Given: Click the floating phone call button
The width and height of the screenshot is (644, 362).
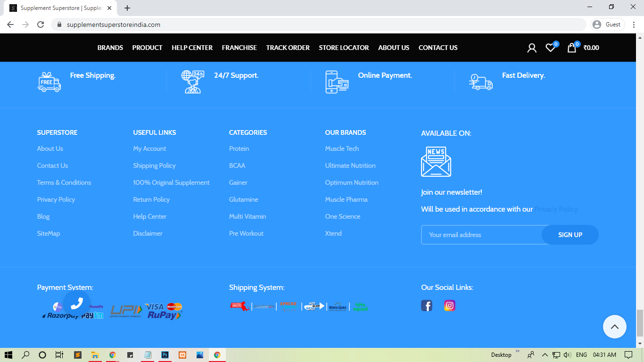Looking at the screenshot, I should point(77,303).
